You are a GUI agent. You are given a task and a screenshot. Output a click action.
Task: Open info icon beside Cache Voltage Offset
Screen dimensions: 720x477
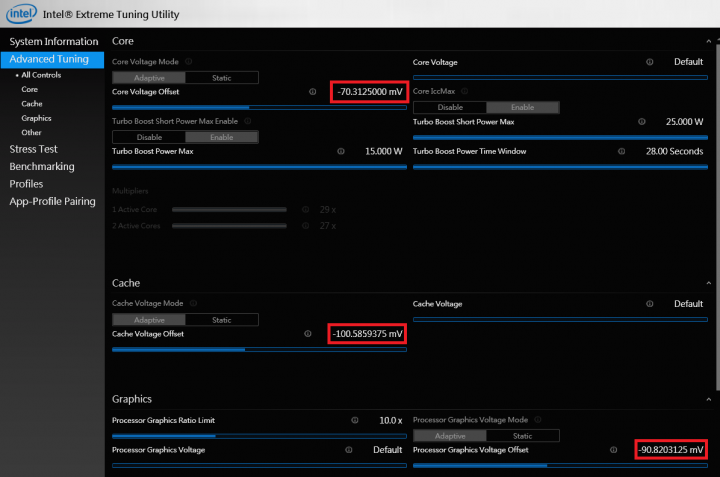point(308,334)
